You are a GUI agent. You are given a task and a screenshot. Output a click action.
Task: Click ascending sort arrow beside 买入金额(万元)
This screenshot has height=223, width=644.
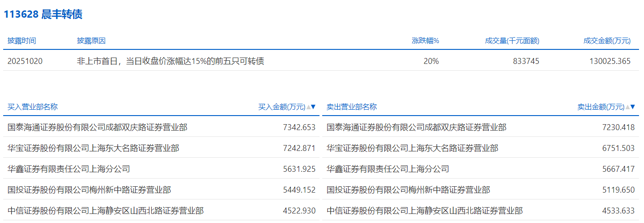click(308, 107)
